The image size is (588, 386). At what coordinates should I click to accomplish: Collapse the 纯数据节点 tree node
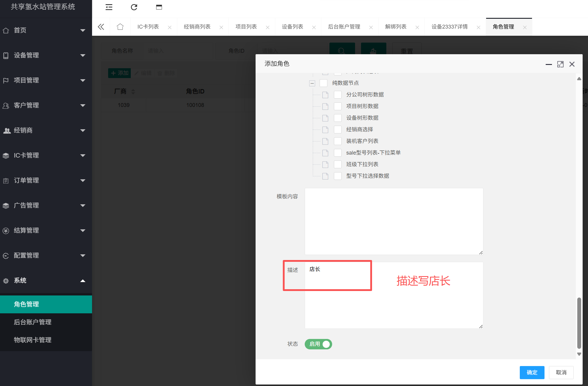(312, 83)
